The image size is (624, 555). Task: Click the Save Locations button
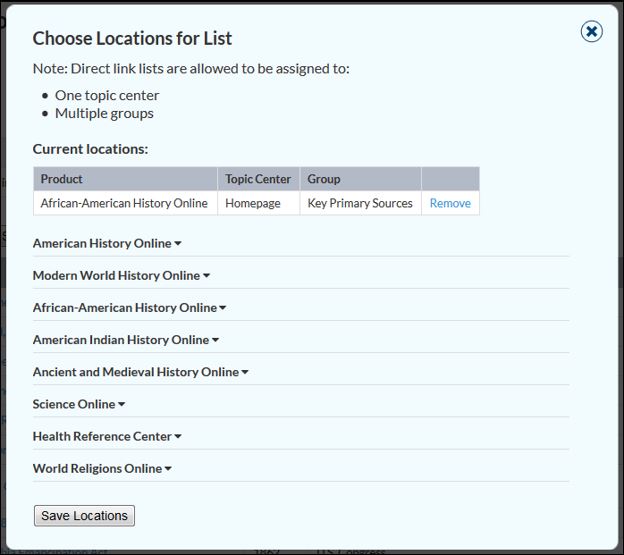pos(84,516)
